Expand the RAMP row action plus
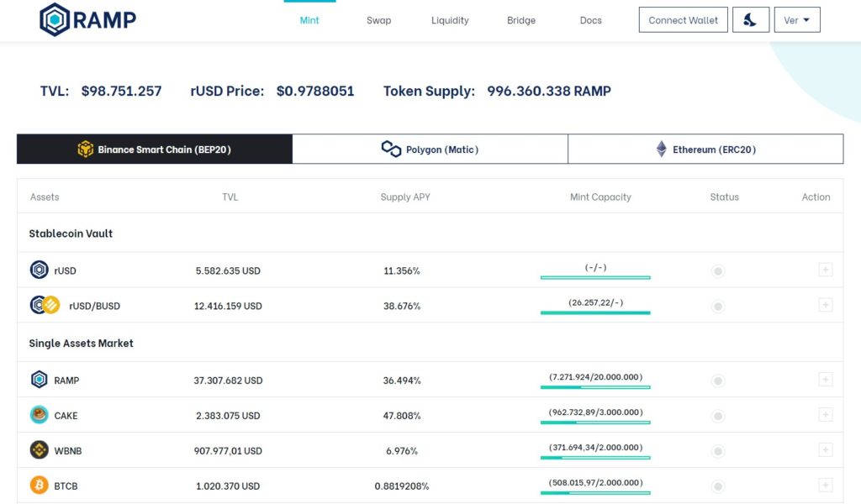Screen dimensions: 861x504 point(826,380)
